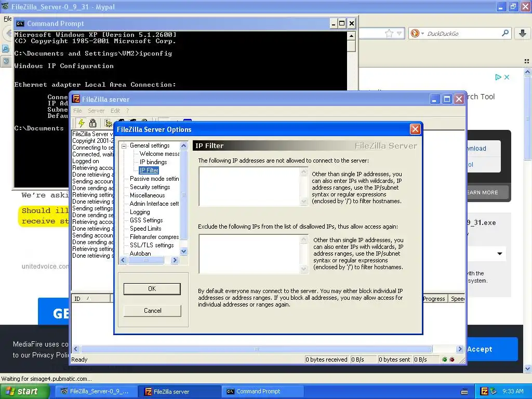Click the Mypal raccoon icon in title bar

pos(5,6)
